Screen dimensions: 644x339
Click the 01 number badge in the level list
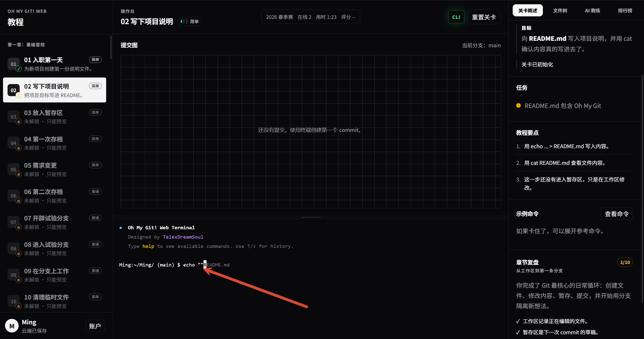tap(14, 64)
